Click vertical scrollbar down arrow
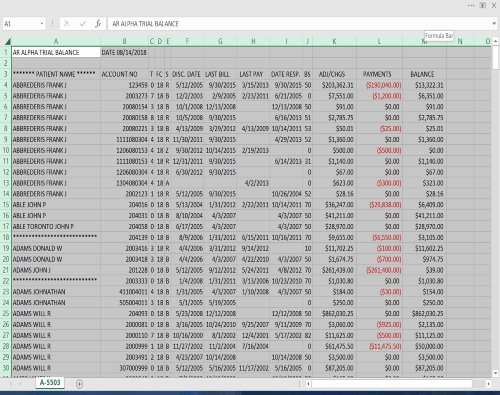 click(495, 373)
